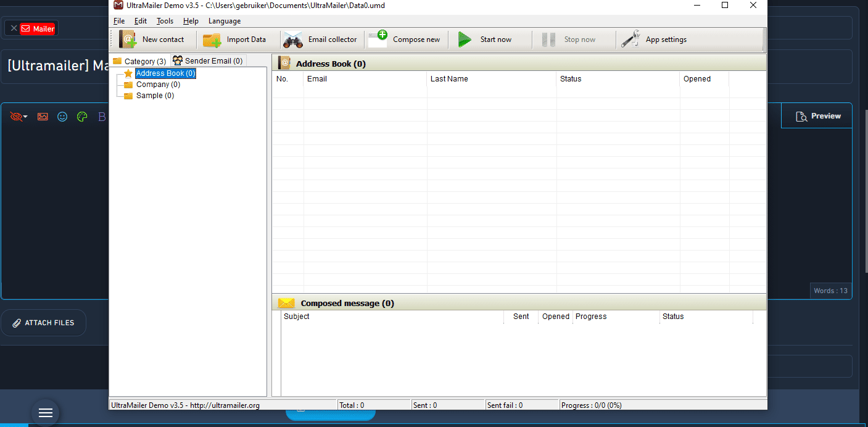This screenshot has height=427, width=868.
Task: Click the Status column header in Address Book
Action: [618, 79]
